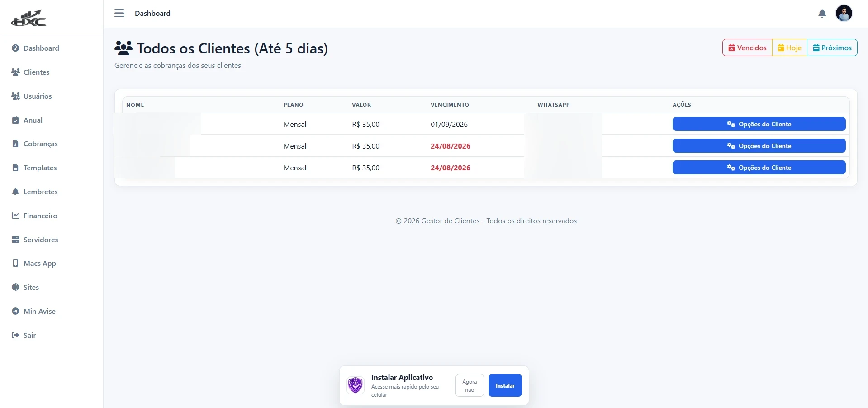Show Próximos due clients
The width and height of the screenshot is (868, 408).
pos(832,48)
